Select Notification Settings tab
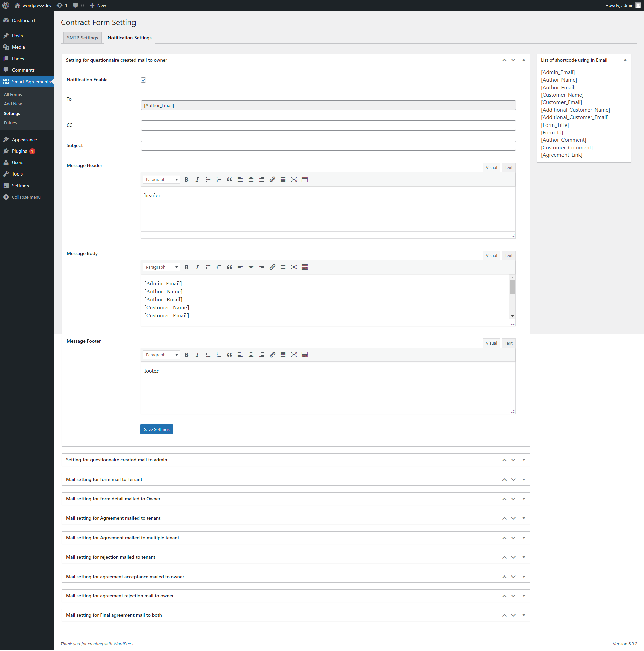 (x=130, y=37)
